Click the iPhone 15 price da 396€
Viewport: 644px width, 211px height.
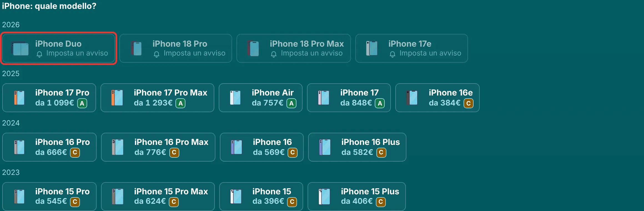(268, 201)
